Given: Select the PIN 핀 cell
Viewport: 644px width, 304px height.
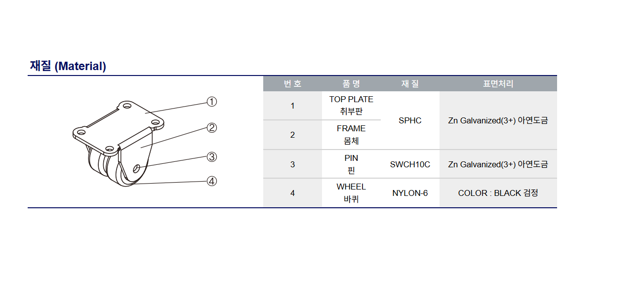Looking at the screenshot, I should (x=351, y=164).
